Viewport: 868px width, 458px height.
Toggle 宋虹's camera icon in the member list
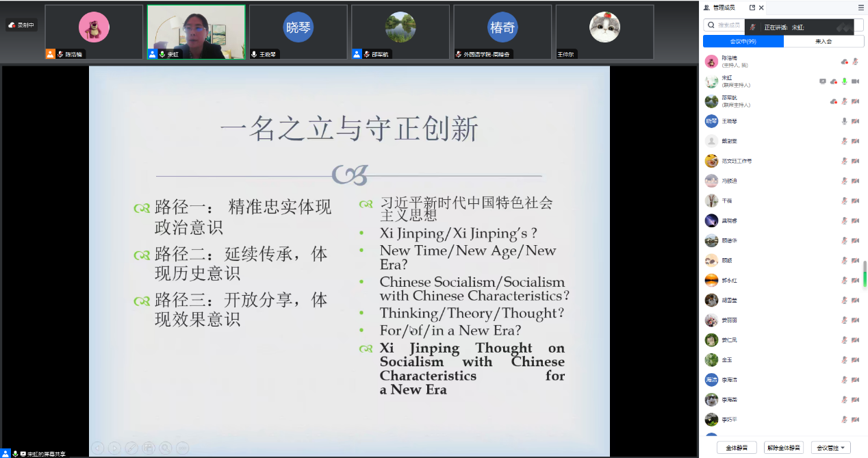[855, 81]
